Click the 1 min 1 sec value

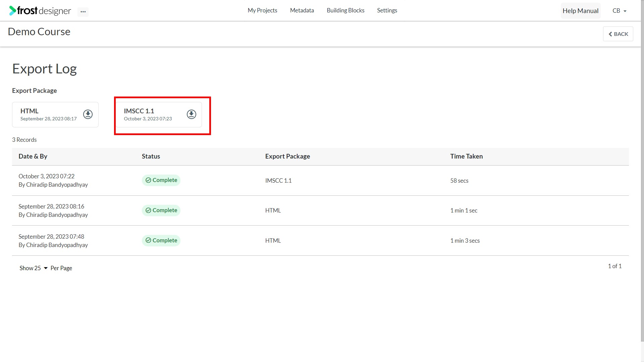tap(464, 210)
